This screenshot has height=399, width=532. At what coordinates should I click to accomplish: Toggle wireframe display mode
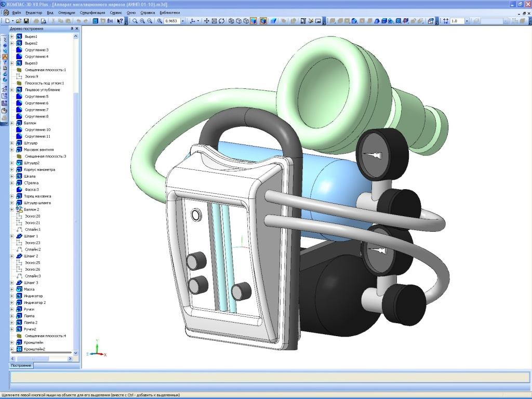click(231, 21)
